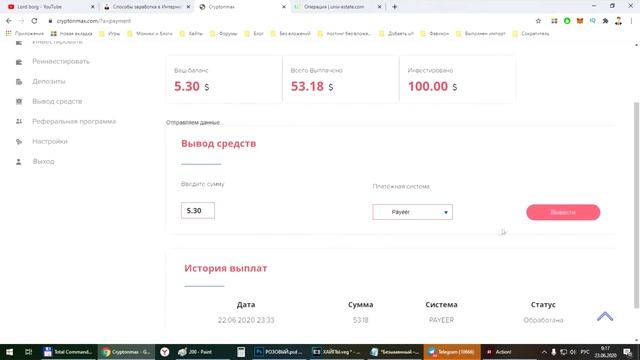Open the IQ extension icon
Image resolution: width=640 pixels, height=360 pixels.
tap(592, 21)
